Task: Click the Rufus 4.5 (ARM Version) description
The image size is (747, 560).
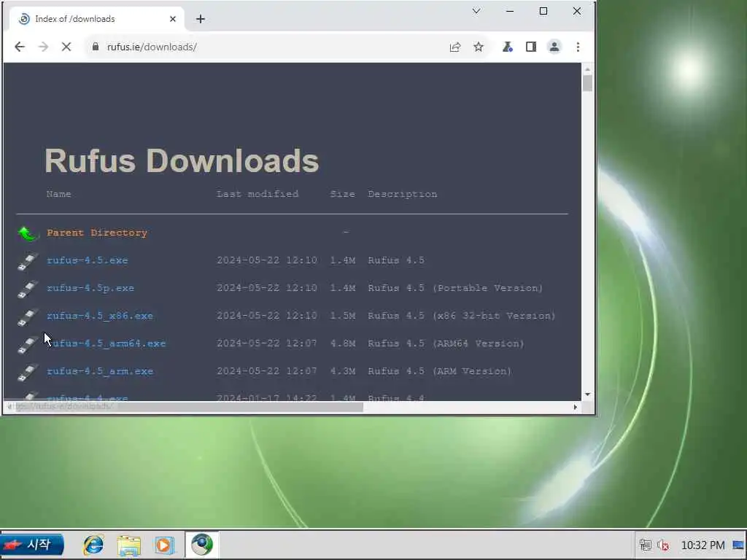Action: (x=440, y=371)
